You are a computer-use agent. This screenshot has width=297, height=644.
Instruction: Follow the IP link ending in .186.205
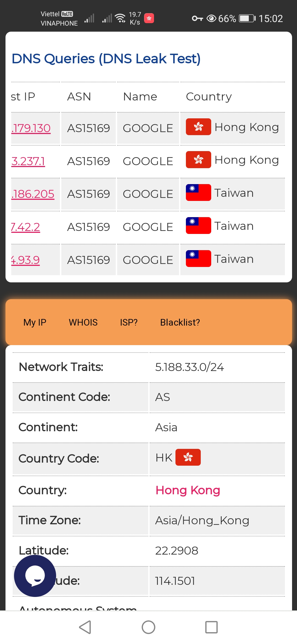coord(33,194)
